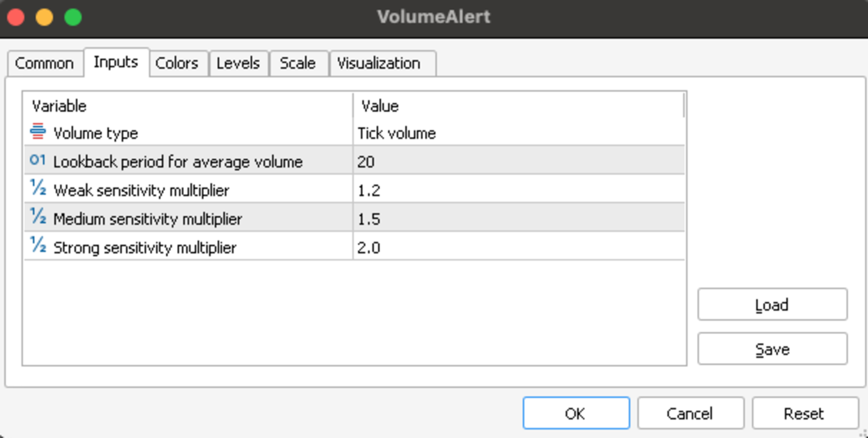Screen dimensions: 868x438
Task: Edit the weak multiplier value 1.2
Action: pos(518,190)
